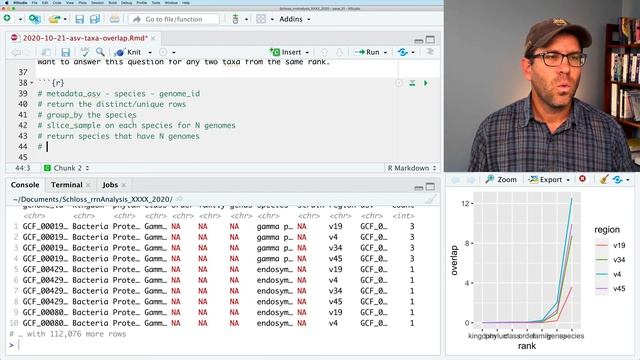640x360 pixels.
Task: Publish the plot icon
Action: click(x=618, y=180)
